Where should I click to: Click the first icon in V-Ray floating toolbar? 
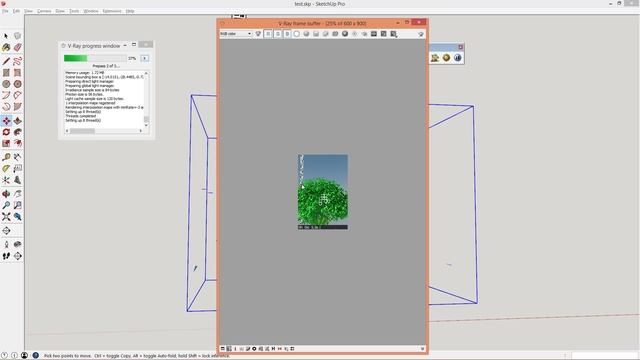[435, 58]
